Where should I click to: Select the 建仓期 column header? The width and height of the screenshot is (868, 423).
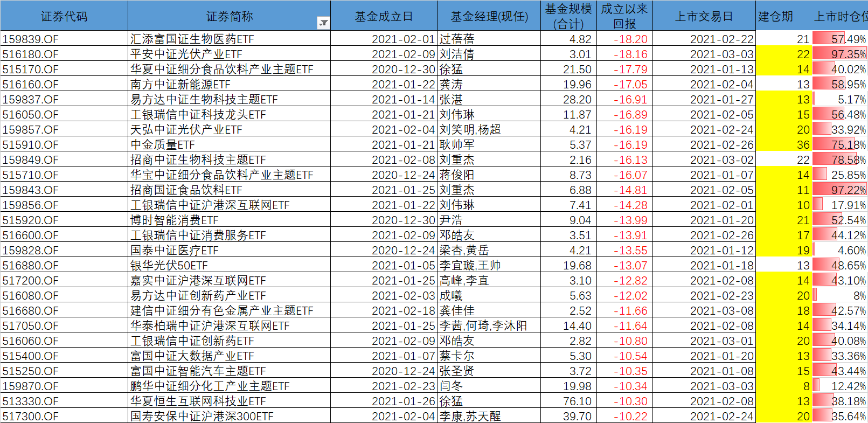(x=775, y=16)
